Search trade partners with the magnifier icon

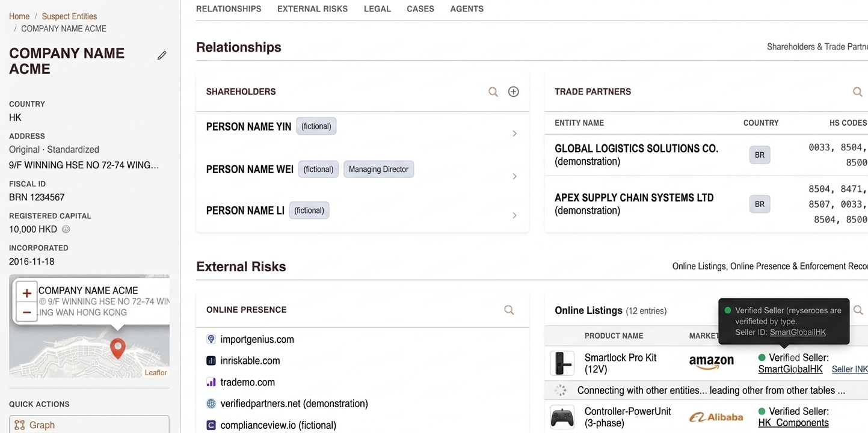tap(858, 92)
